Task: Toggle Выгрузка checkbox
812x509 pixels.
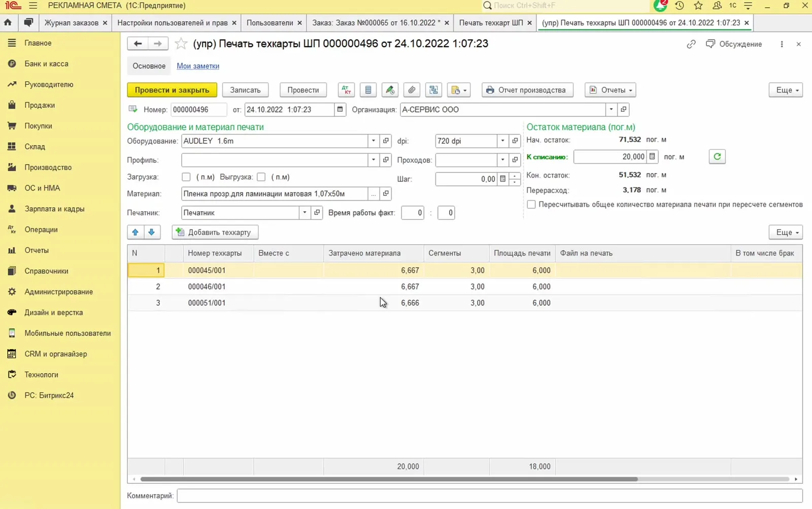Action: pos(261,177)
